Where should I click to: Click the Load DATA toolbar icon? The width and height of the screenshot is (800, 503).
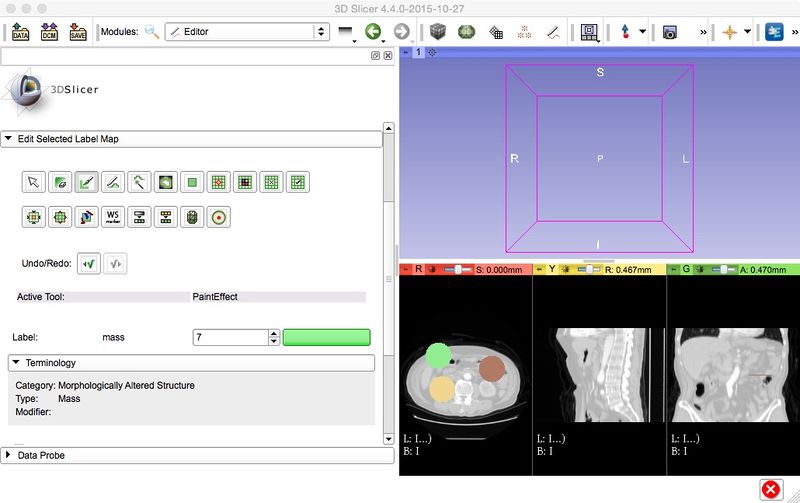pyautogui.click(x=20, y=32)
